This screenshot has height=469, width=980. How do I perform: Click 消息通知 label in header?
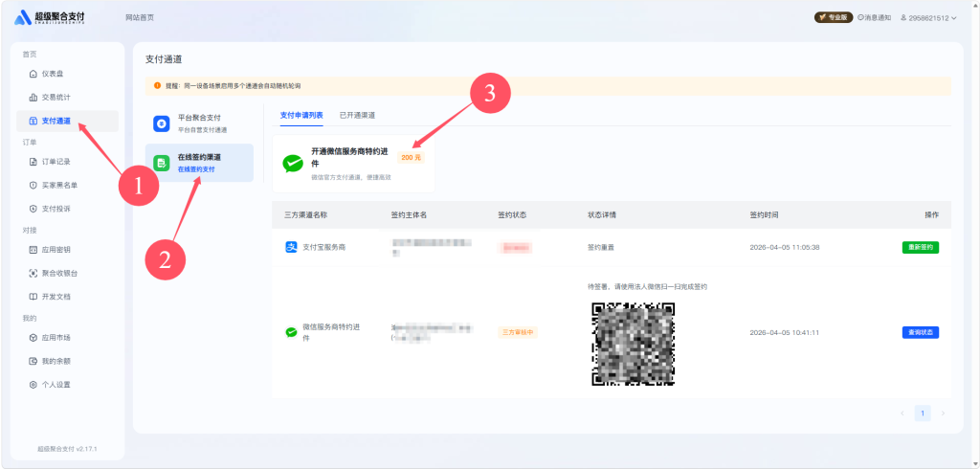878,17
